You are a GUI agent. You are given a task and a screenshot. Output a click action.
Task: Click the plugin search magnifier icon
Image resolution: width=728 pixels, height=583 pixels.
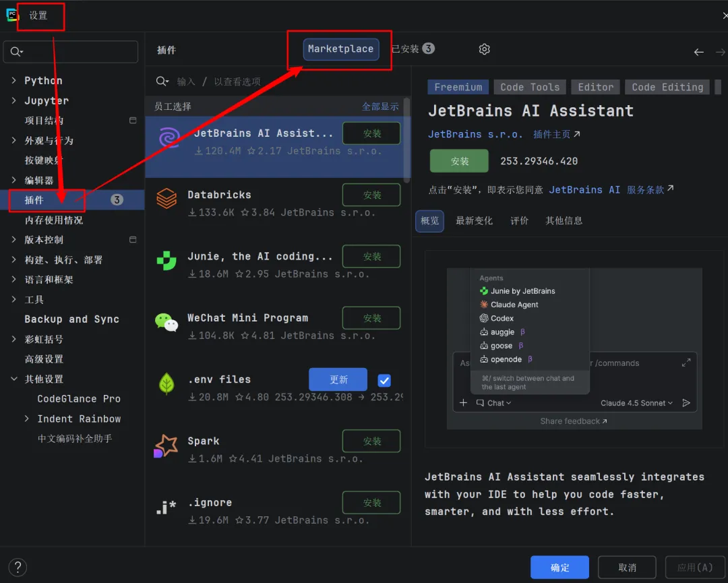click(x=162, y=82)
